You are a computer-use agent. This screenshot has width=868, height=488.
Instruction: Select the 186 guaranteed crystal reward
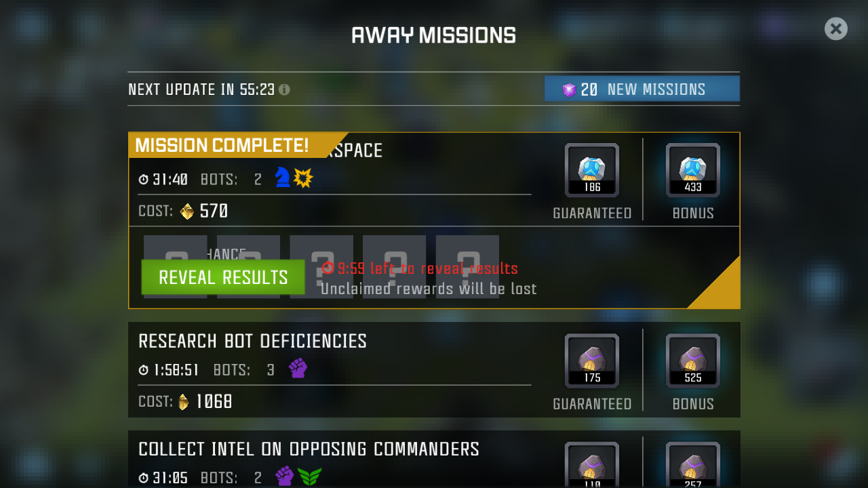592,170
